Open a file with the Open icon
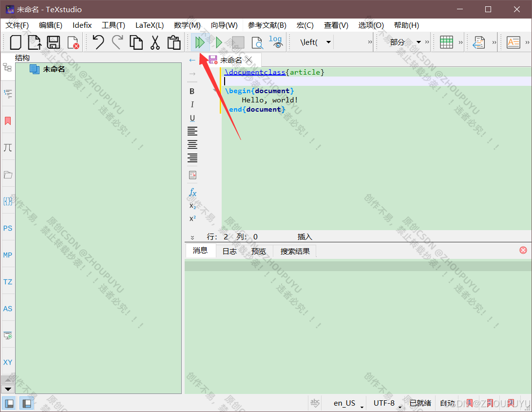Image resolution: width=532 pixels, height=412 pixels. coord(34,42)
